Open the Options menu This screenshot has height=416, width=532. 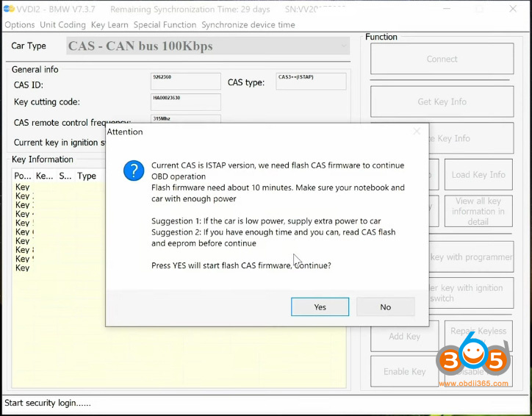tap(20, 24)
